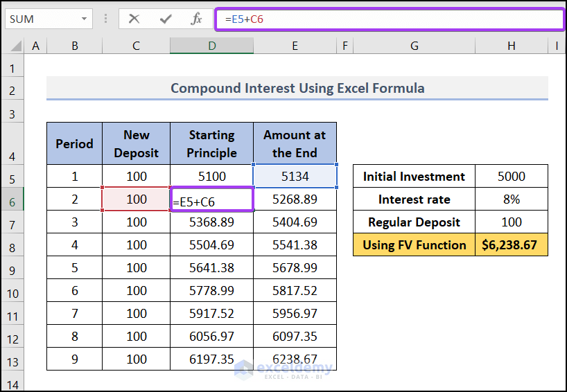Click the Using FV Function yellow cell
Screen dimensions: 567x392
click(x=414, y=245)
